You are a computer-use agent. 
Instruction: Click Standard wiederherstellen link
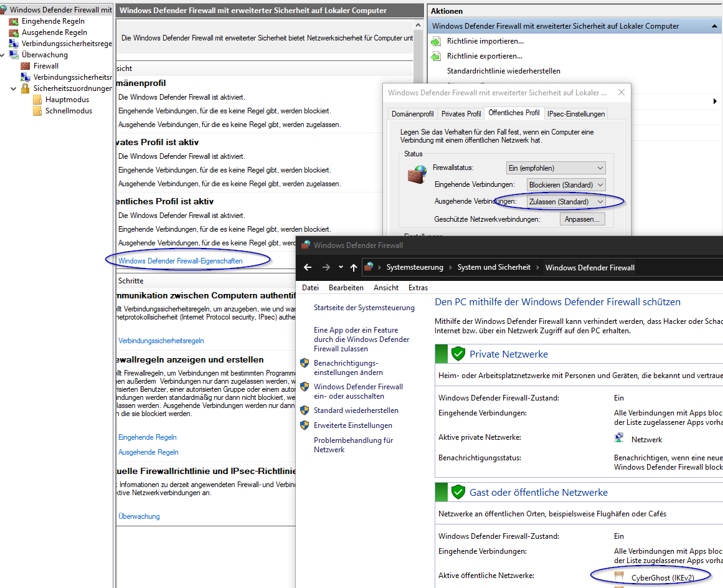pos(356,410)
